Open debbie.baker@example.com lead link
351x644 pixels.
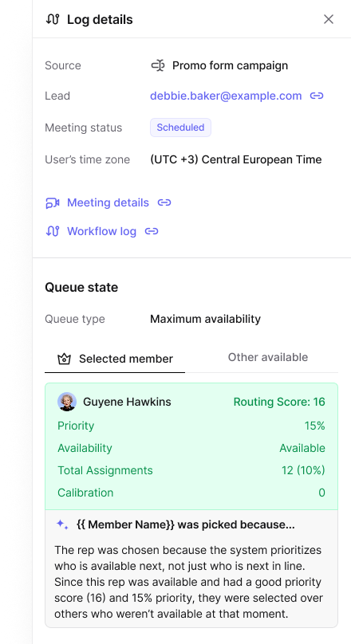click(x=226, y=96)
